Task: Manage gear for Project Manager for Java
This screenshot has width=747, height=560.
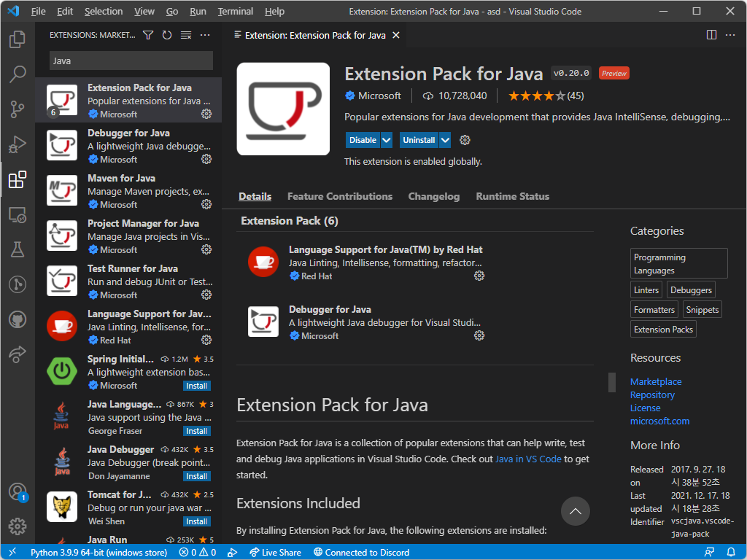Action: coord(206,249)
